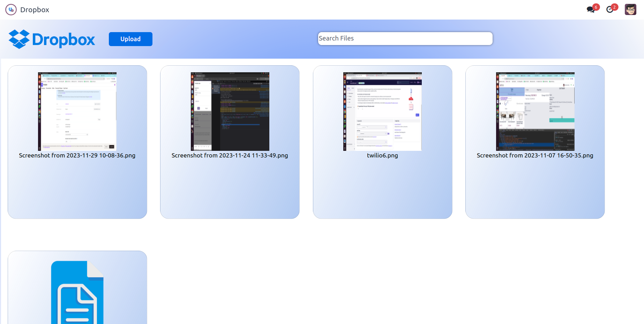Focus the Search Files field
644x324 pixels.
[x=405, y=38]
